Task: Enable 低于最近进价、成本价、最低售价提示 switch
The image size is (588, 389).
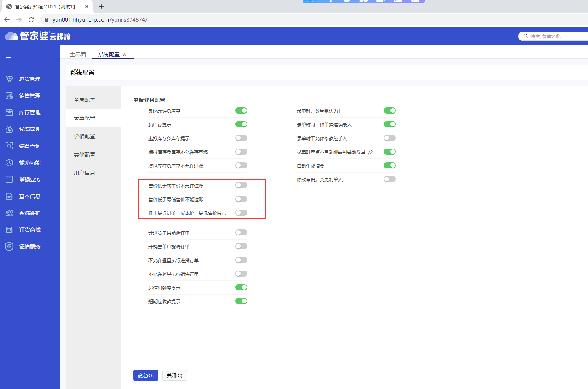Action: click(x=241, y=213)
